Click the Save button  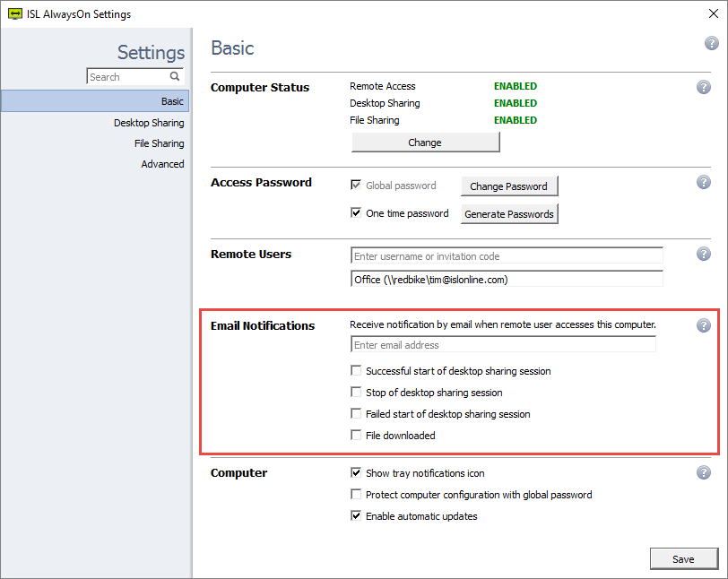tap(683, 559)
